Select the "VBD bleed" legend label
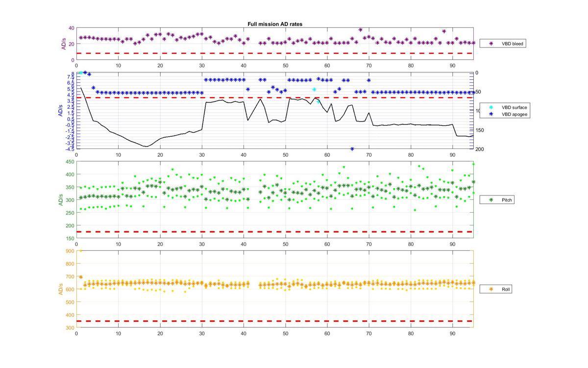This screenshot has width=588, height=368. tap(512, 44)
